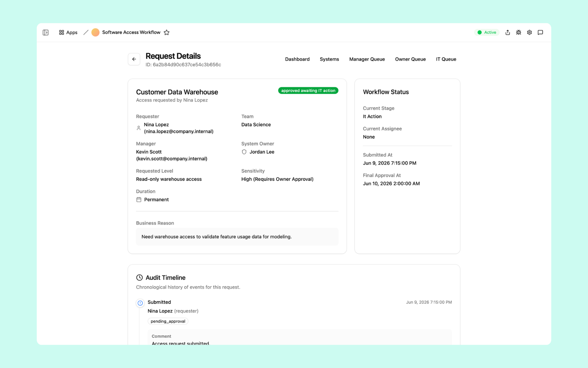Click the calendar icon beside Permanent
The image size is (588, 368).
[x=139, y=200]
